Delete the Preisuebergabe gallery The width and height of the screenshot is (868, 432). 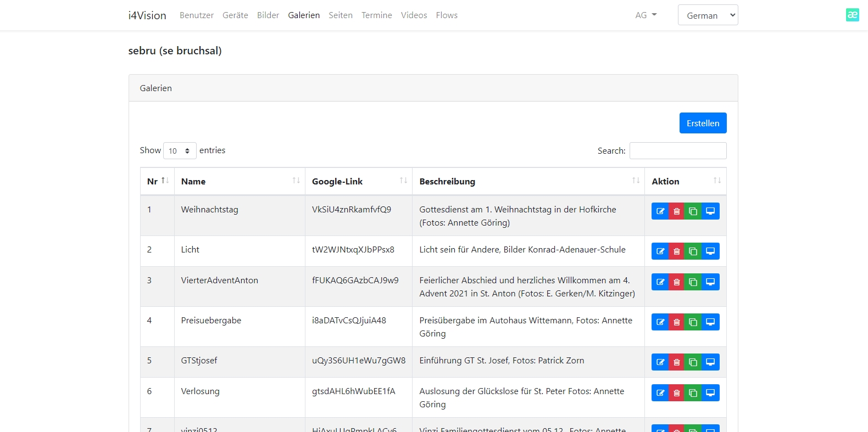677,322
